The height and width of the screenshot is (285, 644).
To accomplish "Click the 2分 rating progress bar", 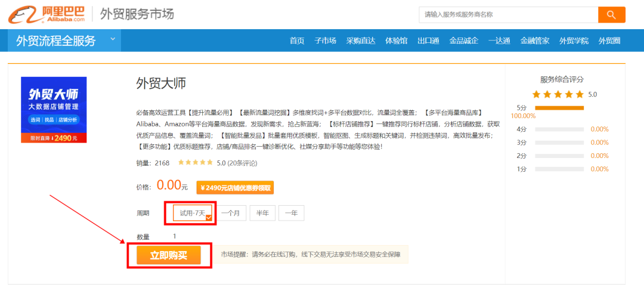I will coord(559,156).
